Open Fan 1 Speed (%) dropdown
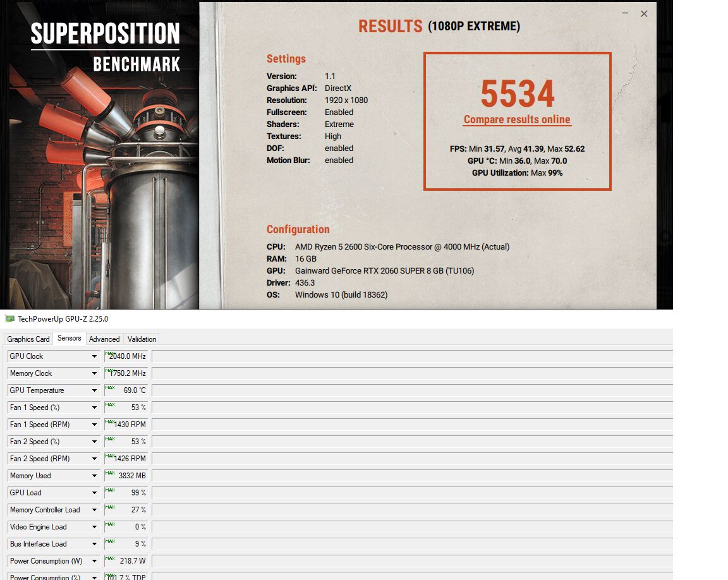The height and width of the screenshot is (580, 728). (94, 408)
